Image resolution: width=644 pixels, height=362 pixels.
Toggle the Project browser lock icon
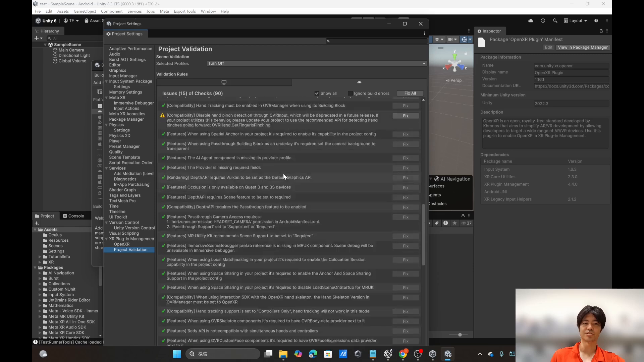[x=463, y=216]
